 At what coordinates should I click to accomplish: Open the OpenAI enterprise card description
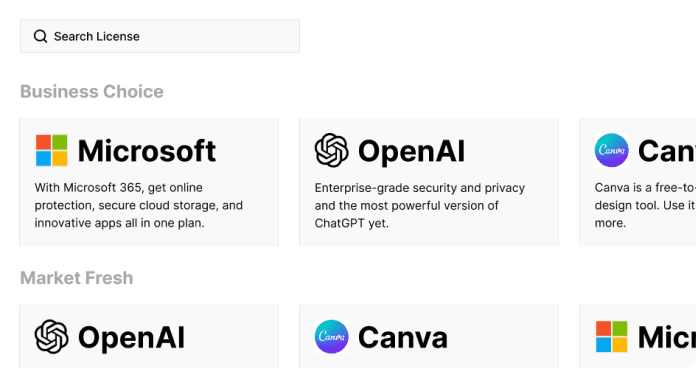420,206
